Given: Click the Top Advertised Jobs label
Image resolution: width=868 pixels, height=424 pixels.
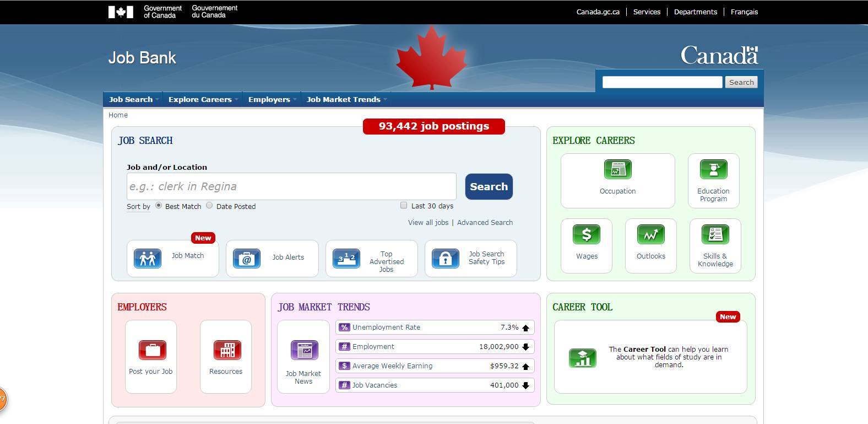Looking at the screenshot, I should (387, 262).
